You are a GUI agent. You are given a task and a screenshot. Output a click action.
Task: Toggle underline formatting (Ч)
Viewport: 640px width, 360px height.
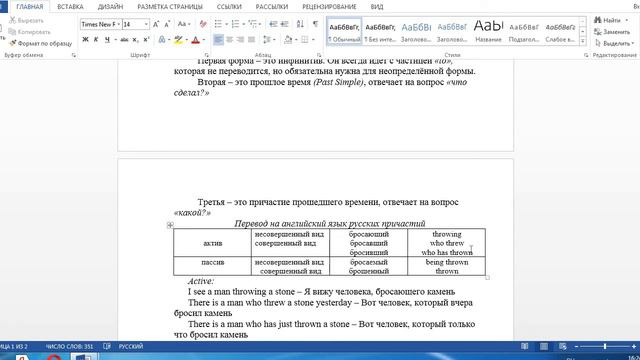107,40
